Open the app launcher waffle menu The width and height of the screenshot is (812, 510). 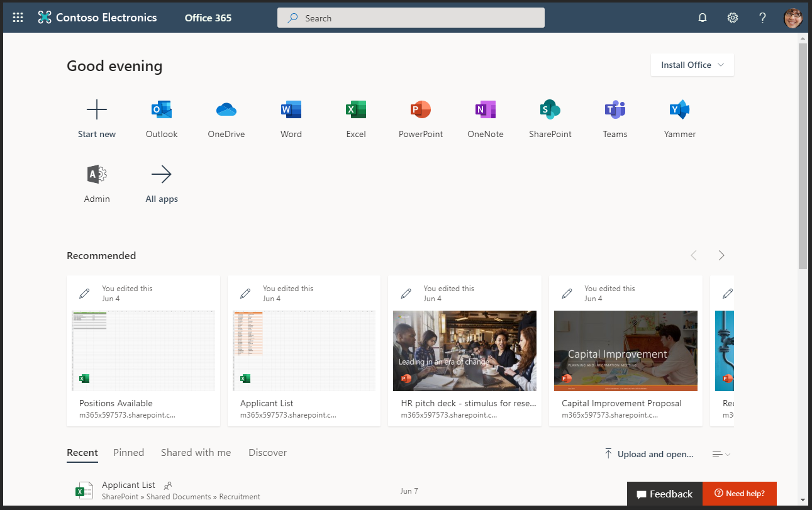(x=18, y=18)
